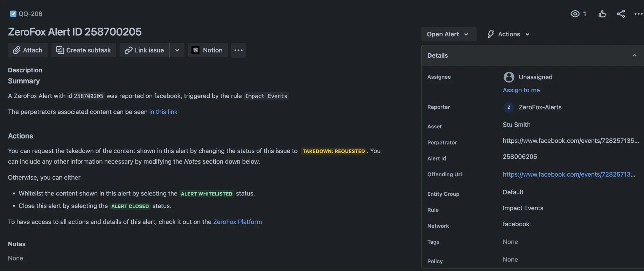This screenshot has height=271, width=644.
Task: Click Create subtask button
Action: pyautogui.click(x=84, y=50)
